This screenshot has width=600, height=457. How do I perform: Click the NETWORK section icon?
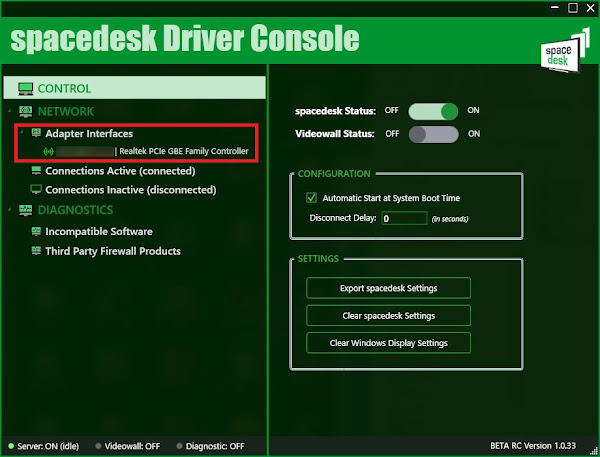point(26,112)
